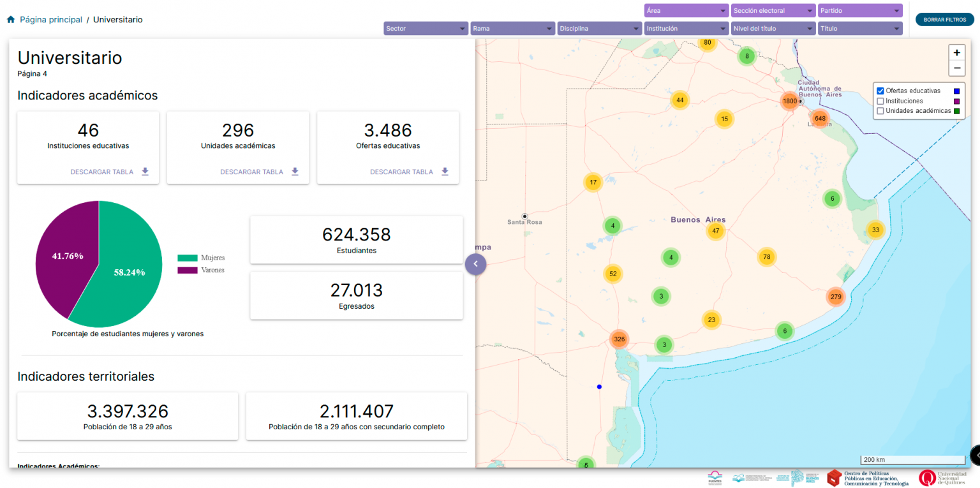
Task: Click the Mujeres green legend swatch
Action: (x=188, y=258)
